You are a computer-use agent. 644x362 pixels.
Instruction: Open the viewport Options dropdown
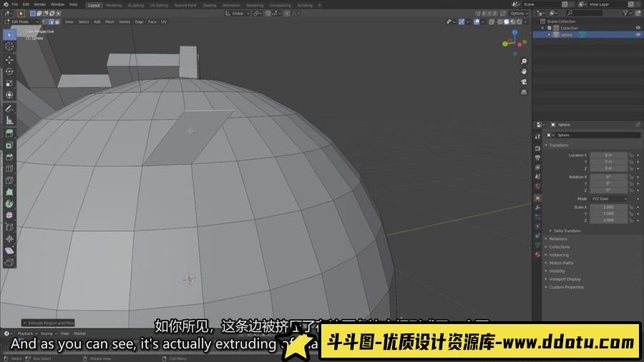point(519,14)
